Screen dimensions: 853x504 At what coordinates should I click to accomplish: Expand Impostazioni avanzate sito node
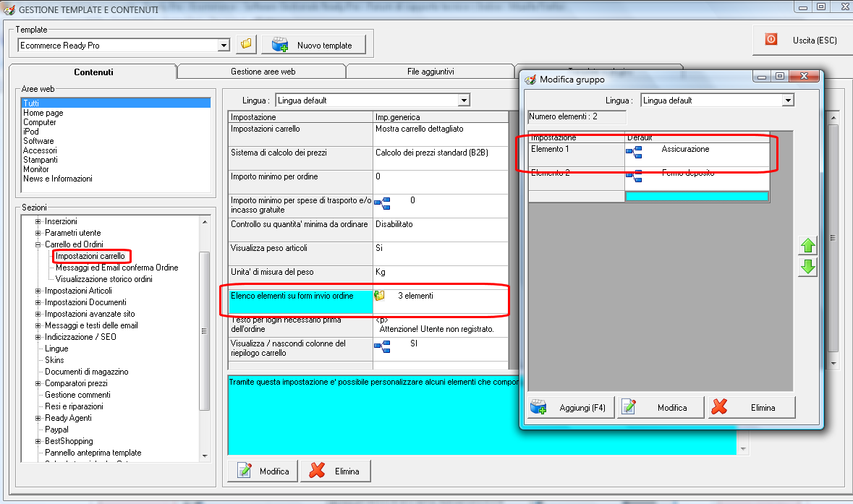[x=38, y=314]
